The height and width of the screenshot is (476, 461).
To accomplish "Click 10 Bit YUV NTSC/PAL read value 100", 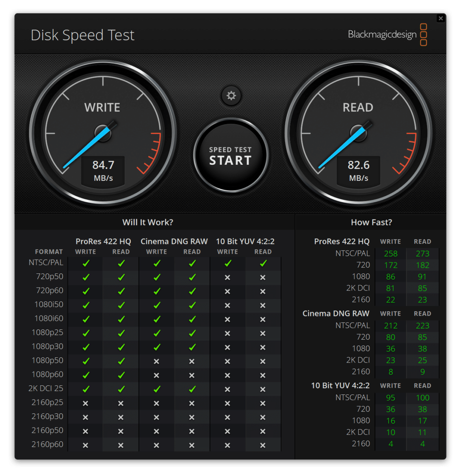I will click(423, 398).
